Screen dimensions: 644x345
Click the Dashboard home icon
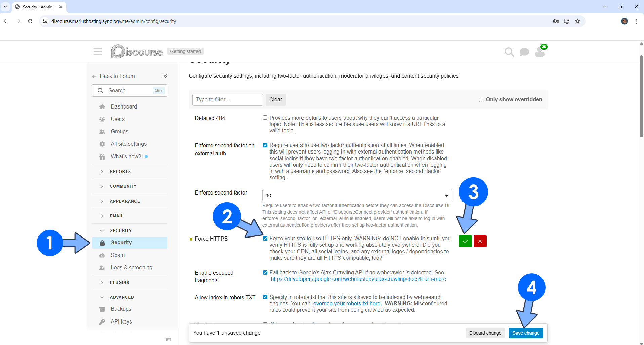click(x=102, y=107)
